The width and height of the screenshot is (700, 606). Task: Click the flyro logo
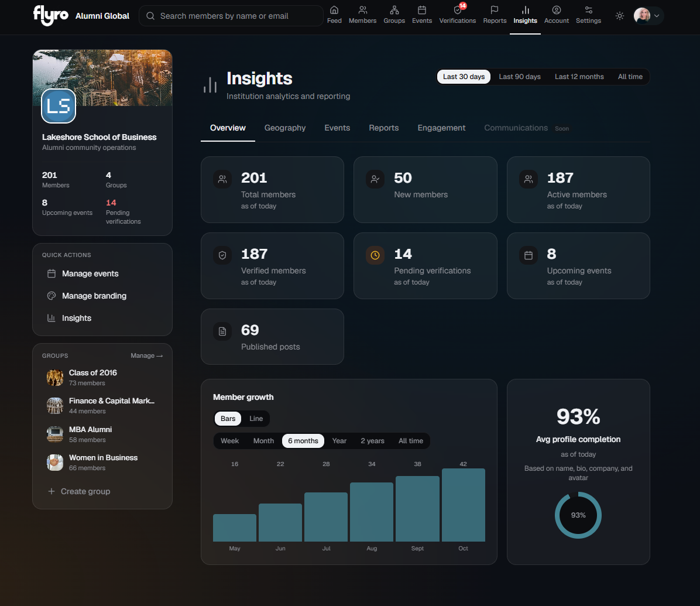click(51, 15)
